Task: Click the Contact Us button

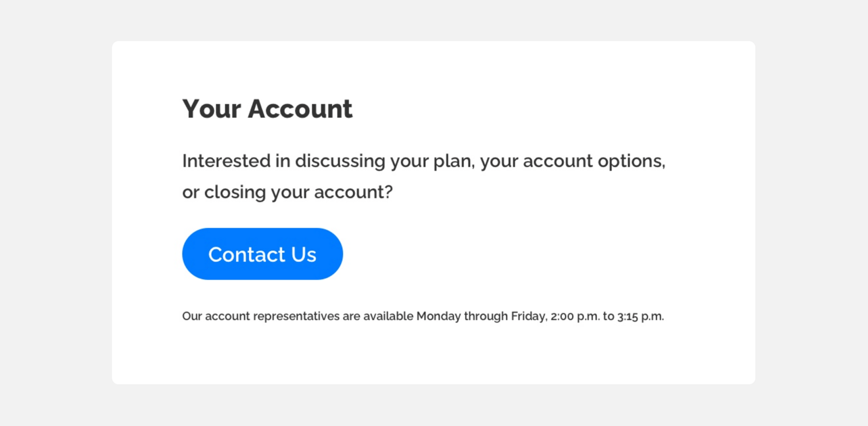Action: click(x=262, y=254)
